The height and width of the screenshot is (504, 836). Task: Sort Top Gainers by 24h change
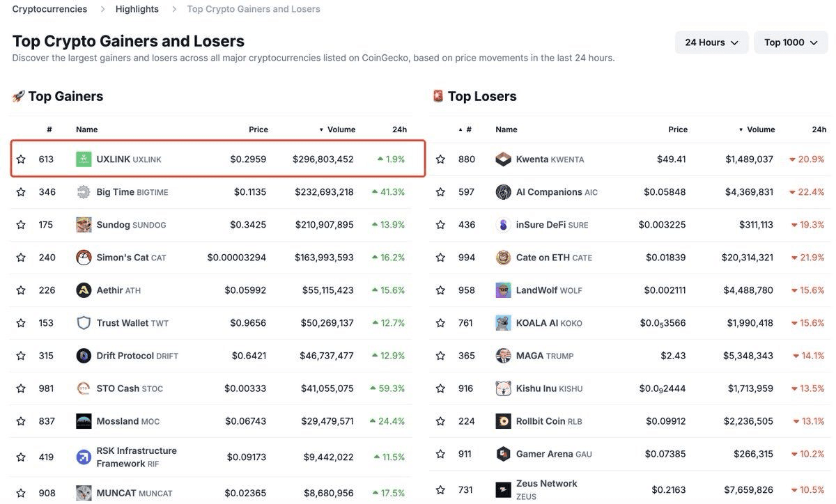399,129
